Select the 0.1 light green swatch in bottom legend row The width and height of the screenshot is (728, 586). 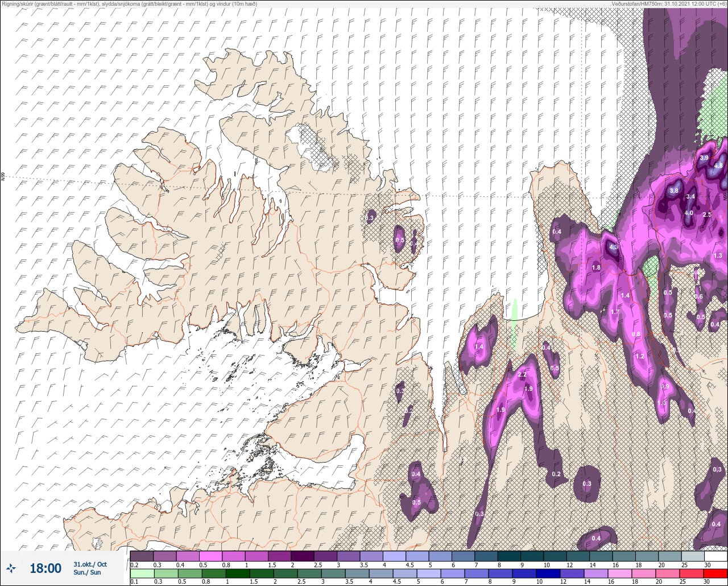coord(142,573)
